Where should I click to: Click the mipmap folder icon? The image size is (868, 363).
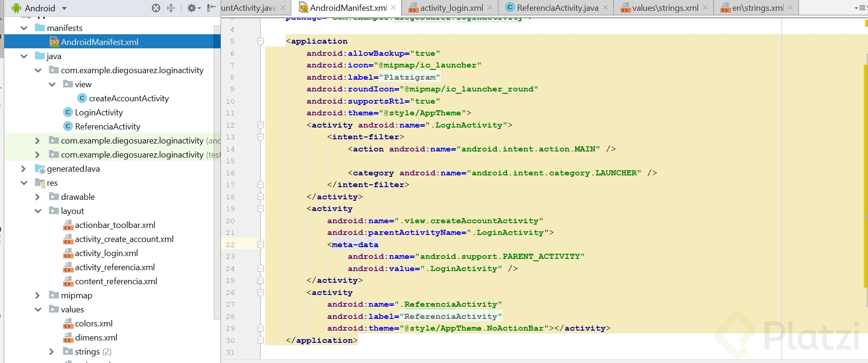click(x=54, y=295)
